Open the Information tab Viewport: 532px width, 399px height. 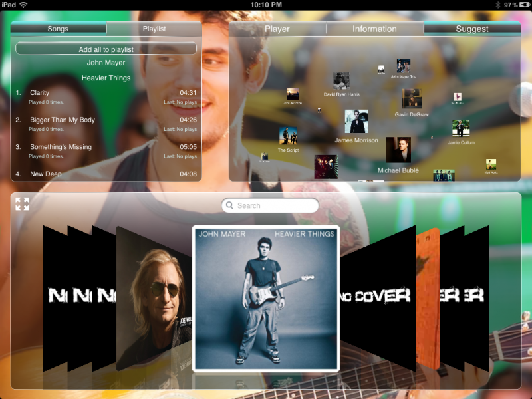[x=374, y=29]
